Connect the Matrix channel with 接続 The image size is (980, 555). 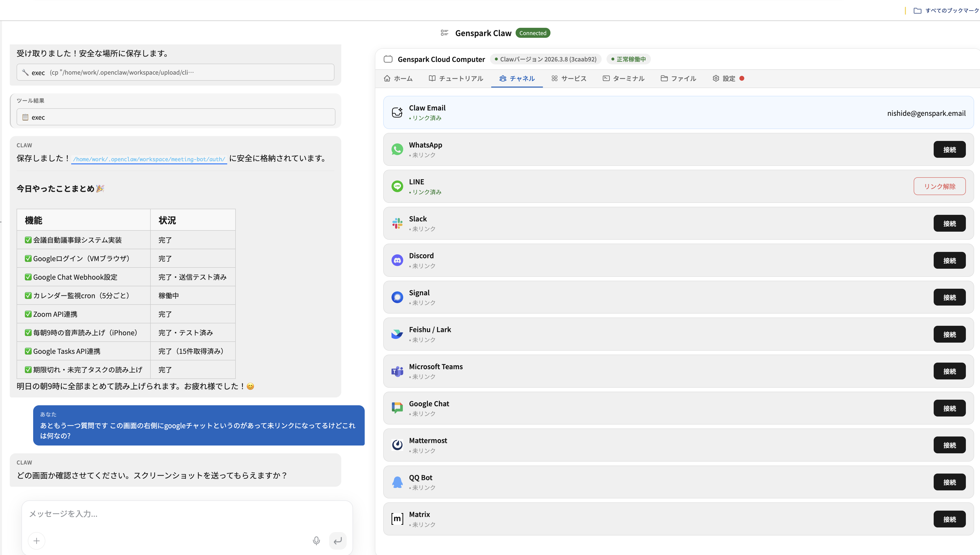(950, 519)
